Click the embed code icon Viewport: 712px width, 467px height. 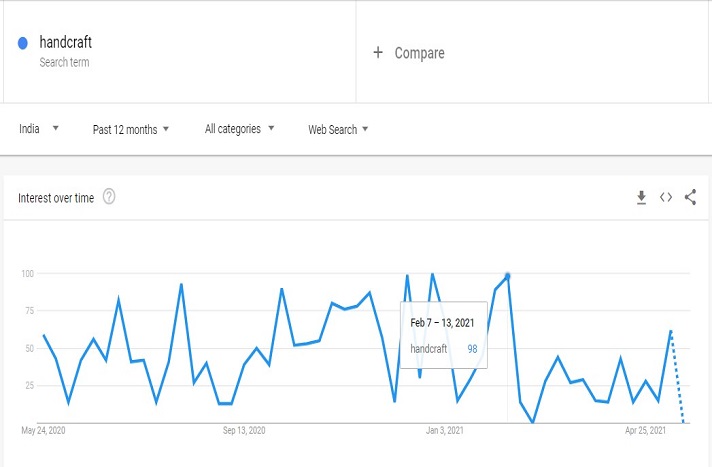666,198
